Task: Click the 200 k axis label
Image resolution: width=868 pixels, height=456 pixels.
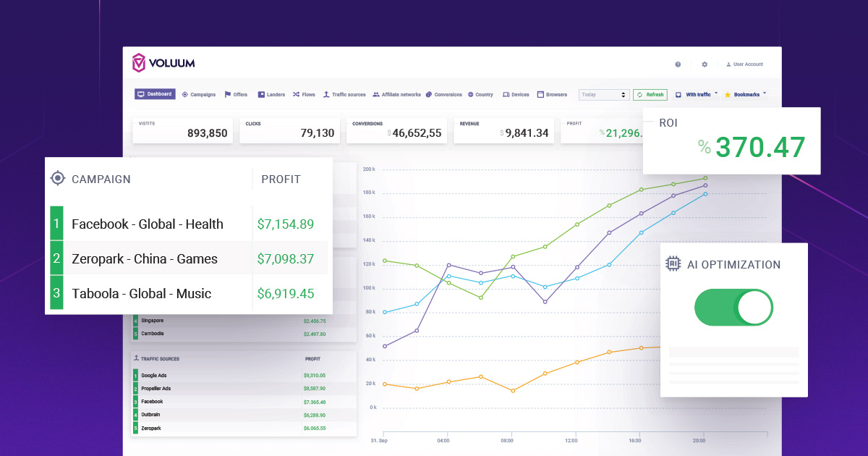Action: pos(369,169)
